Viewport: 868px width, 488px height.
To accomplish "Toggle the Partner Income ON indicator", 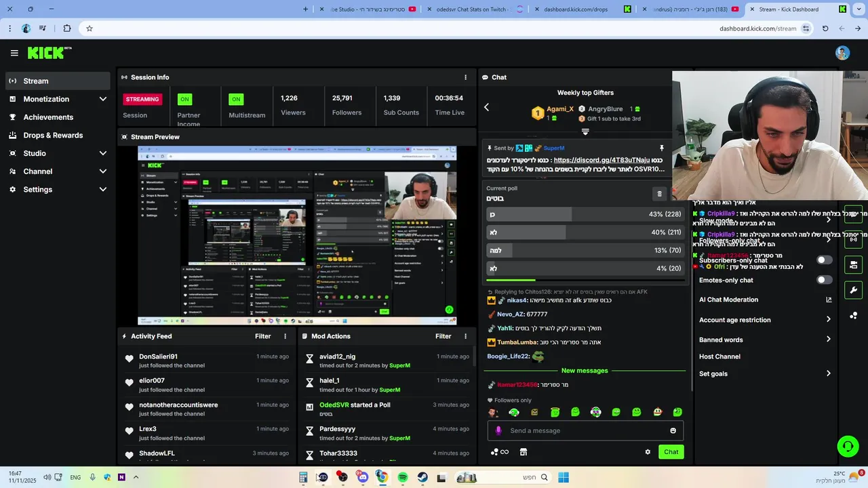I will 184,99.
